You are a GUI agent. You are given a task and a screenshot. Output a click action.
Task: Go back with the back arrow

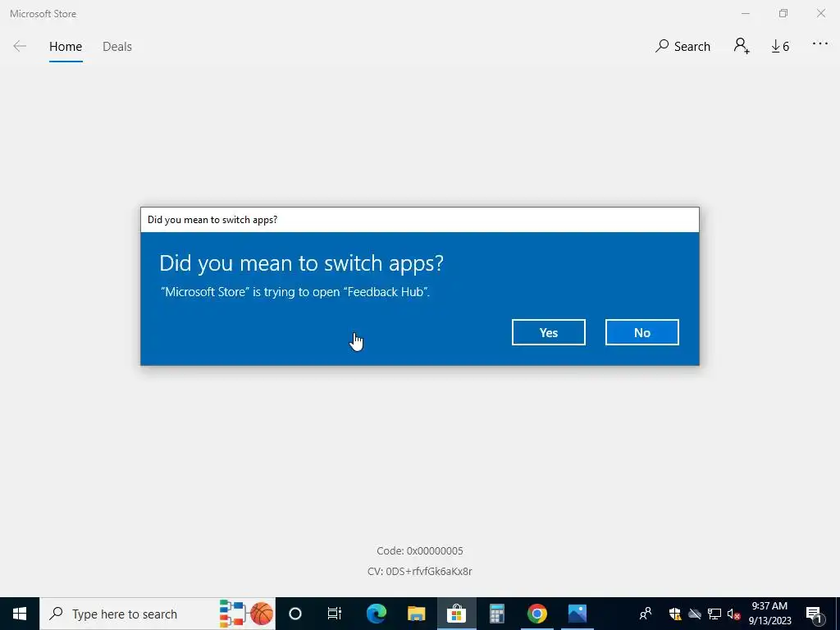pos(20,46)
